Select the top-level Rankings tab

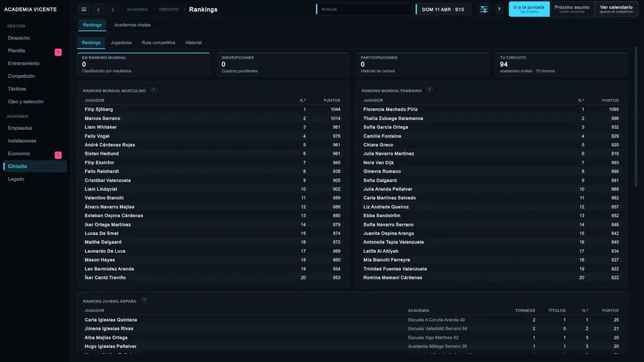92,25
